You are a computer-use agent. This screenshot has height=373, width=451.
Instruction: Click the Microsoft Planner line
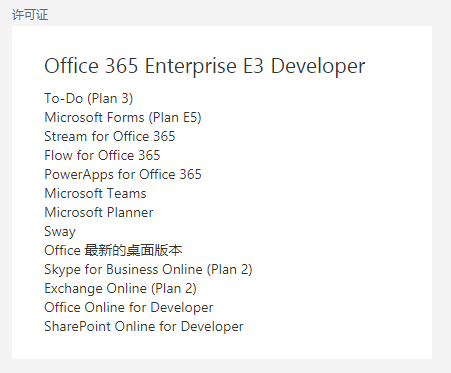point(99,212)
